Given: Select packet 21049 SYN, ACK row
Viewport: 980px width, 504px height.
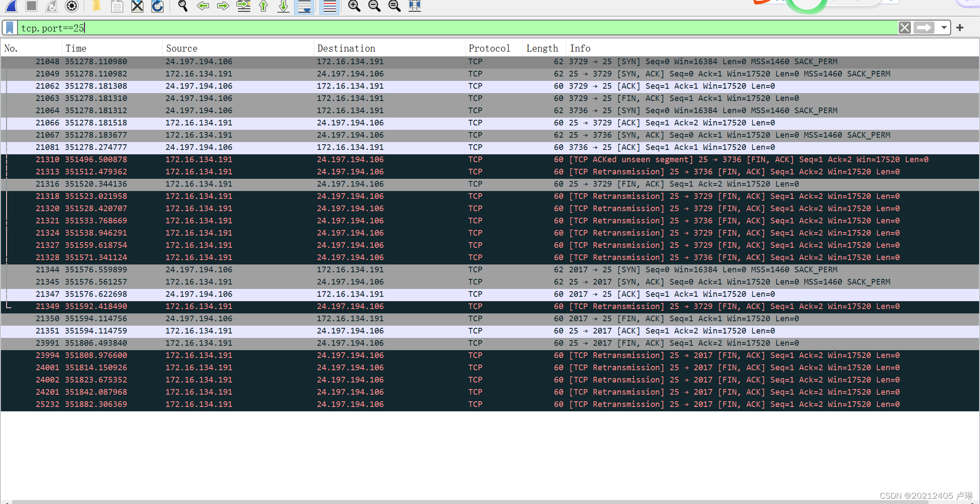Looking at the screenshot, I should pos(490,74).
